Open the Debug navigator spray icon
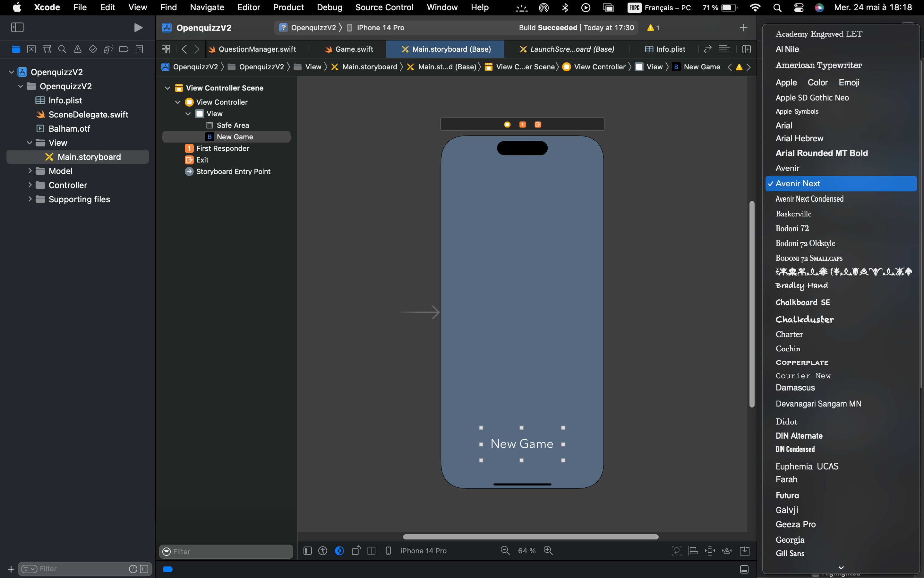The image size is (924, 578). (108, 49)
